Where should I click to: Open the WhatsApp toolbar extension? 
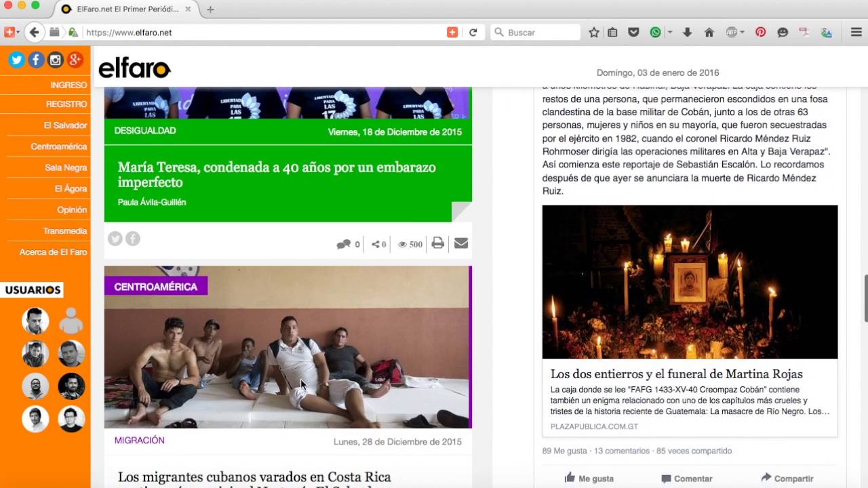click(x=655, y=32)
